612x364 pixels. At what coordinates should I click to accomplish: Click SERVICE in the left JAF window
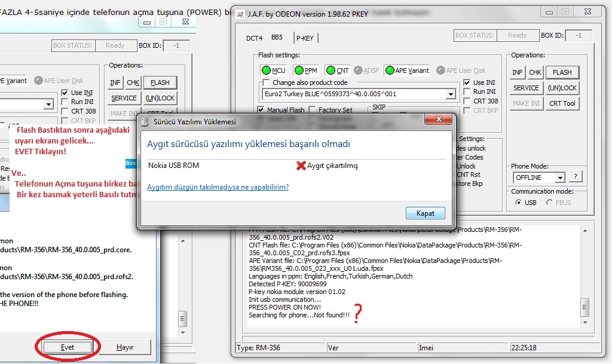[124, 98]
